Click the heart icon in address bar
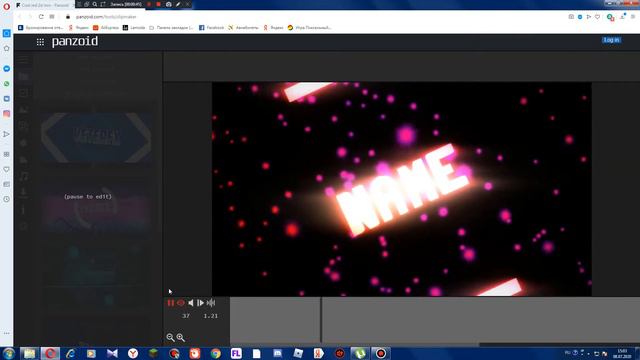The image size is (640, 360). point(598,17)
